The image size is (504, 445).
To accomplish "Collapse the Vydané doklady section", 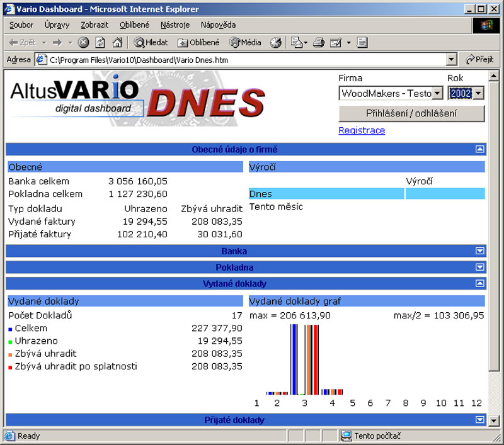I will [479, 284].
